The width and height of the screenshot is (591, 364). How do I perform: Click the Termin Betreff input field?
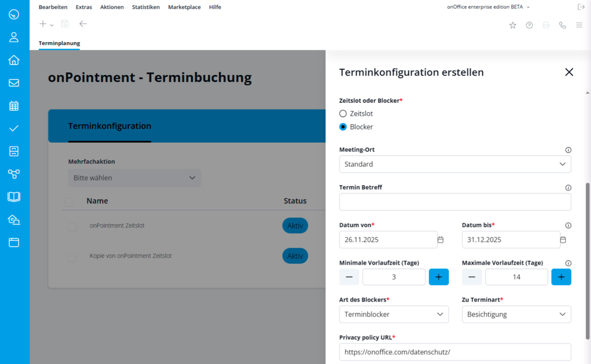click(x=455, y=202)
